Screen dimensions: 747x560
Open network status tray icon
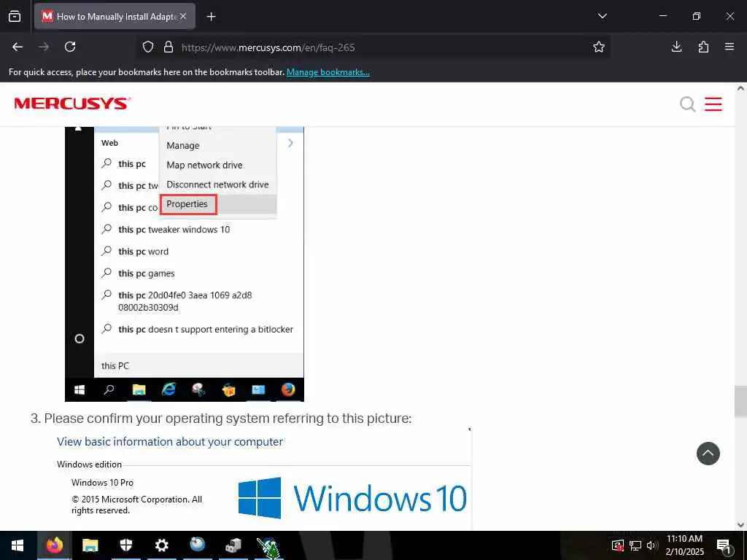pyautogui.click(x=635, y=545)
